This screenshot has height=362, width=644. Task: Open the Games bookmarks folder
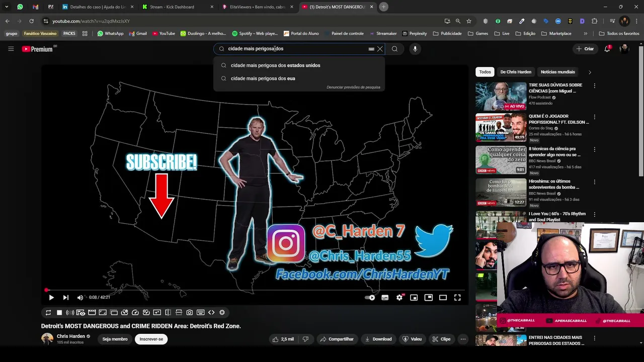[x=478, y=34]
